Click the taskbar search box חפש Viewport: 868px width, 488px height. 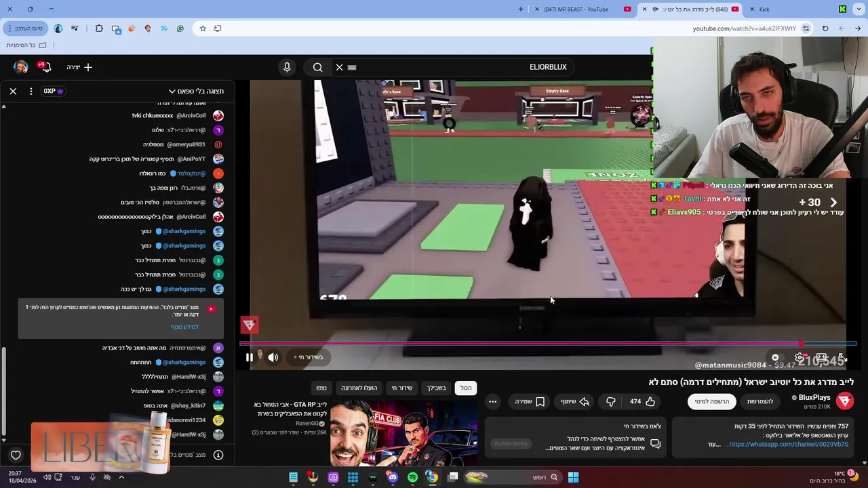point(513,477)
